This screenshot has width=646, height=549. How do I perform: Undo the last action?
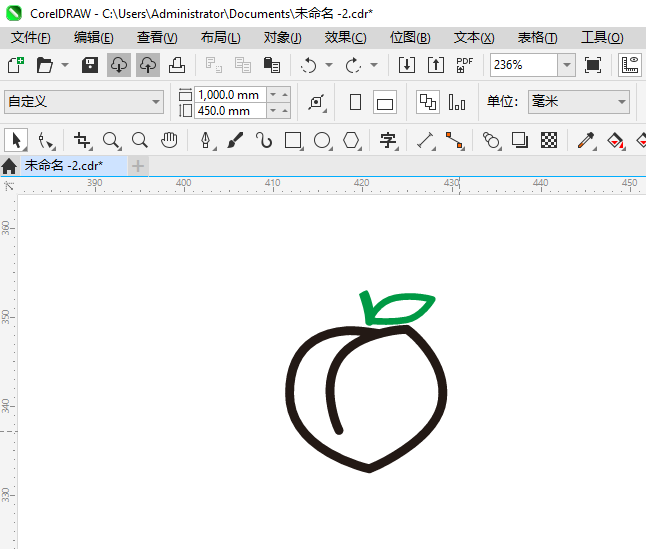309,65
